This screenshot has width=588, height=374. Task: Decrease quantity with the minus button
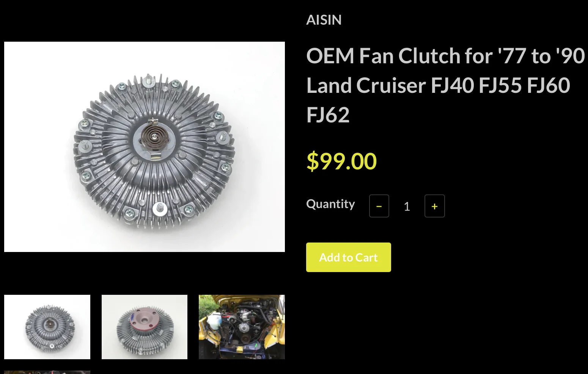[x=379, y=206]
